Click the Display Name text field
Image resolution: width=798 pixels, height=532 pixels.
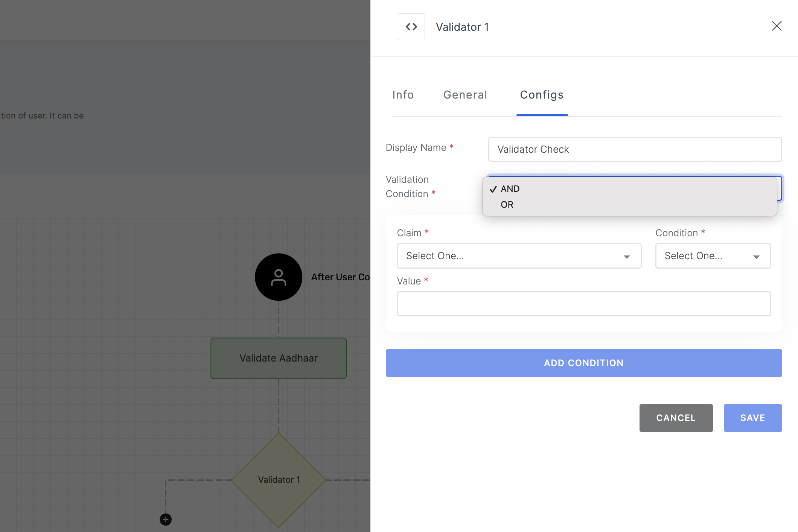click(635, 149)
